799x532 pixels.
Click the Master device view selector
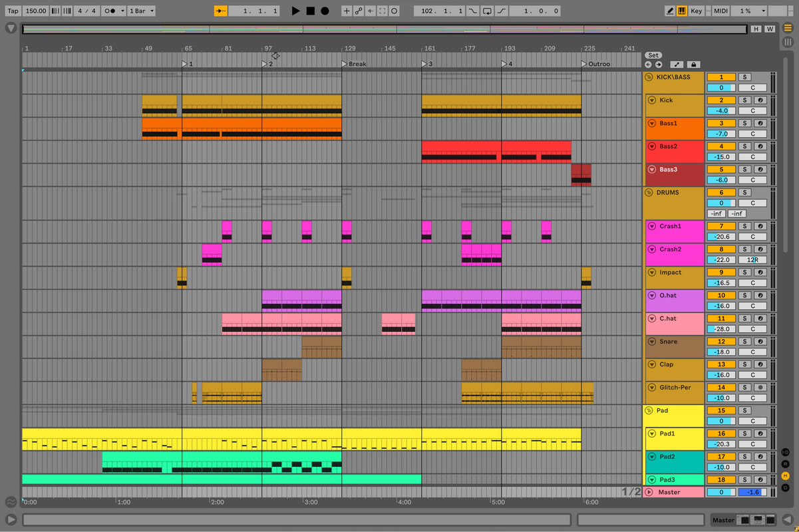pyautogui.click(x=743, y=520)
